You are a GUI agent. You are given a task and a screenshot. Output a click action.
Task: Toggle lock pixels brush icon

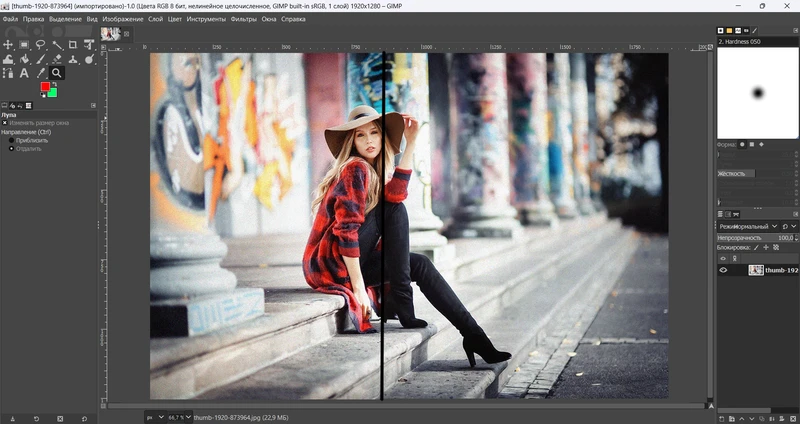pyautogui.click(x=757, y=247)
